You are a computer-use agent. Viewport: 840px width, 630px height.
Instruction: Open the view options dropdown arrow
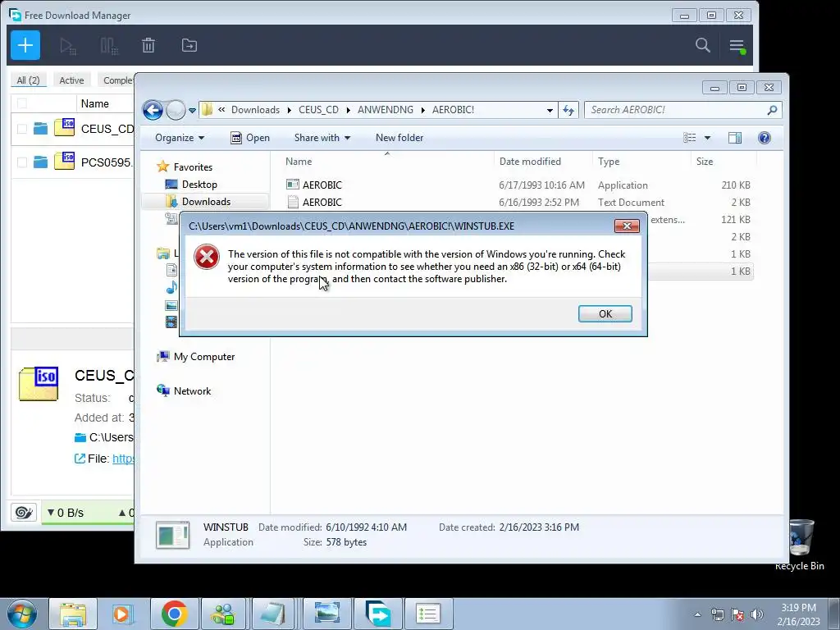point(707,138)
